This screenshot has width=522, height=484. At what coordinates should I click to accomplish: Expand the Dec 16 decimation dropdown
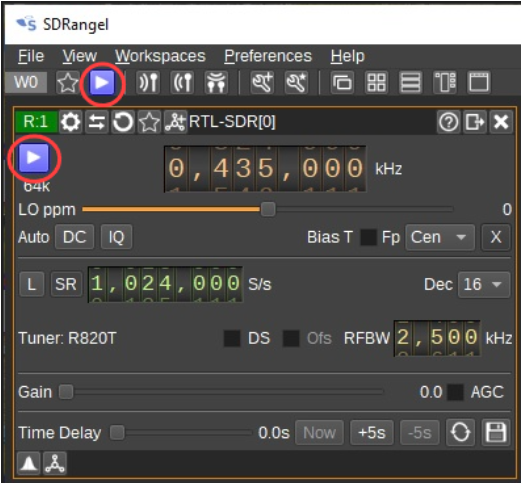pyautogui.click(x=484, y=284)
